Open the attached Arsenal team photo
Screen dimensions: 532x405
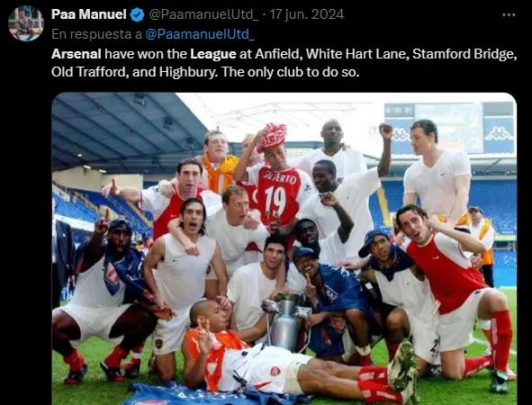pos(284,248)
